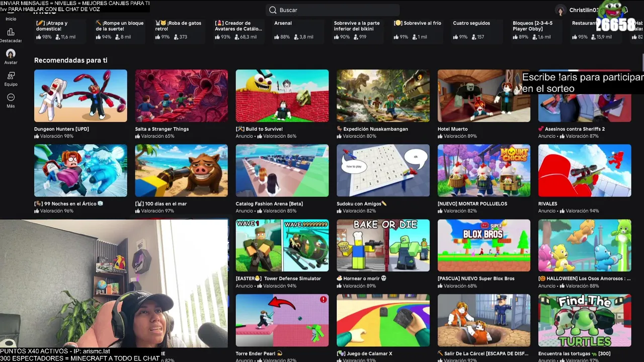Click Anuncio rating line under RIVALES
This screenshot has width=644, height=362.
(569, 211)
